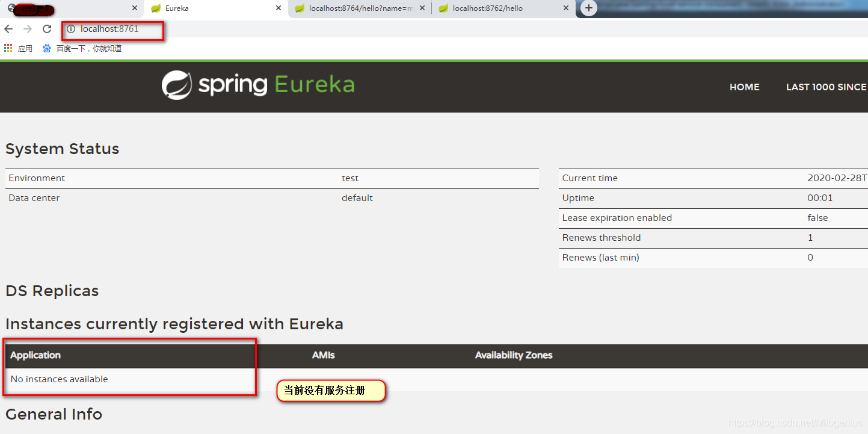Select the Environment row label
The image size is (868, 434).
[x=37, y=178]
